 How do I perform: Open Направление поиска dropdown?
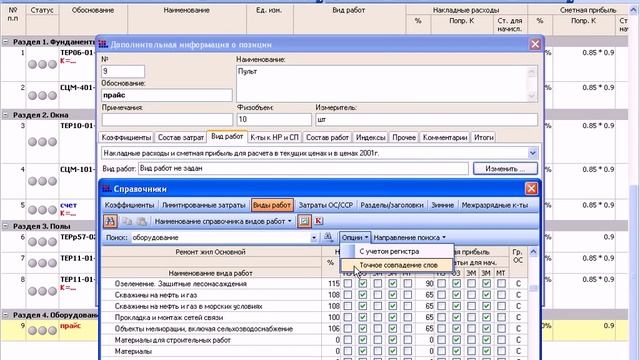coord(409,238)
